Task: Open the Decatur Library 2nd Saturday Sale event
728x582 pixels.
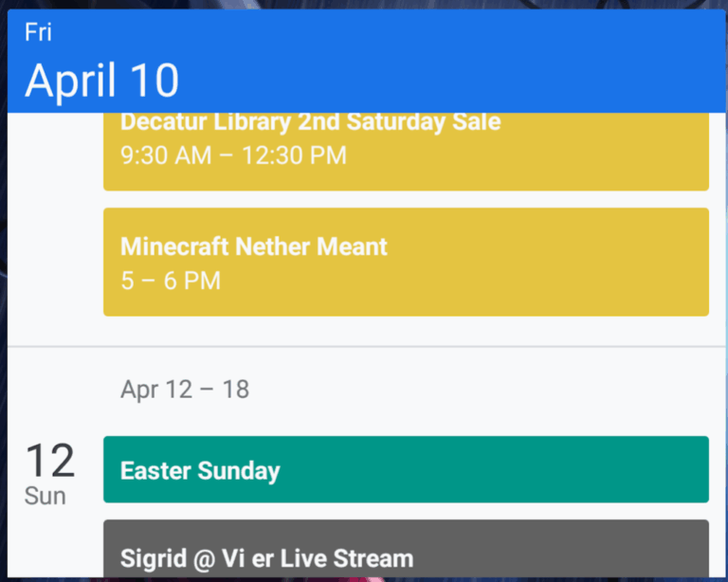Action: pyautogui.click(x=310, y=122)
